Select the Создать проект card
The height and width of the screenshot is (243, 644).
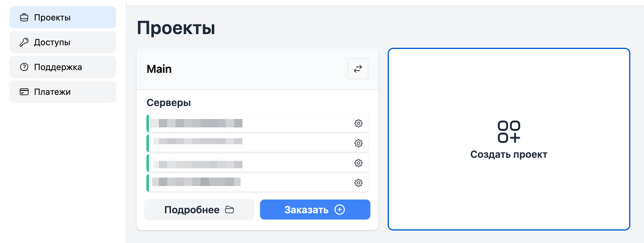tap(509, 139)
